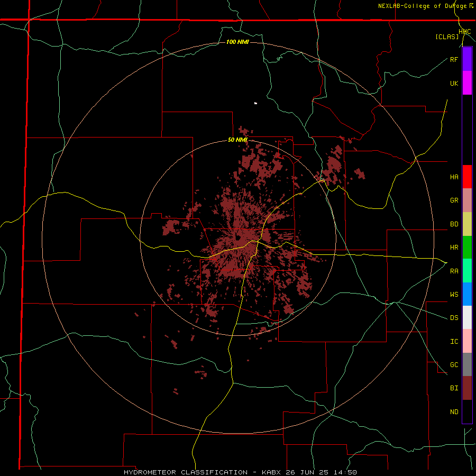Click the DS legend label
The width and height of the screenshot is (476, 476).
(x=454, y=318)
